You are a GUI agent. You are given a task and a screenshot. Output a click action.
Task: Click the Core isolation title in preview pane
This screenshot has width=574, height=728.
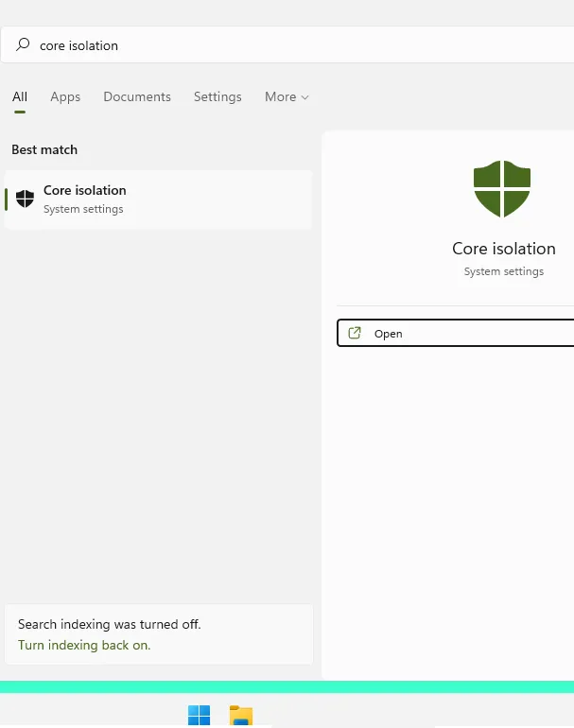pos(503,249)
